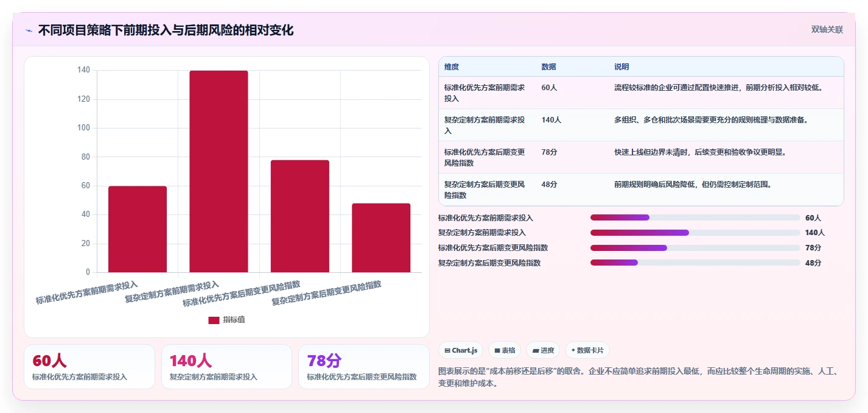Click description starting 前期规则明确后风险降低
The height and width of the screenshot is (413, 868).
(x=693, y=185)
